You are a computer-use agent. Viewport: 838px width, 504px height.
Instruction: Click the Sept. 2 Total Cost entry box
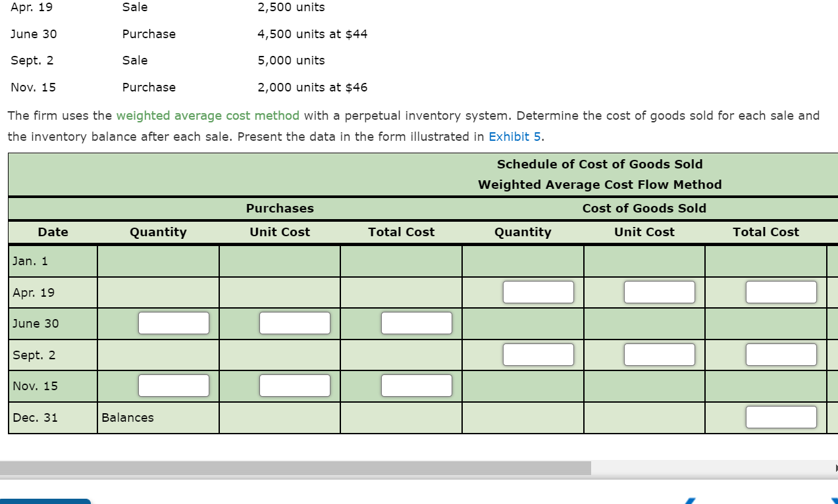pos(781,354)
